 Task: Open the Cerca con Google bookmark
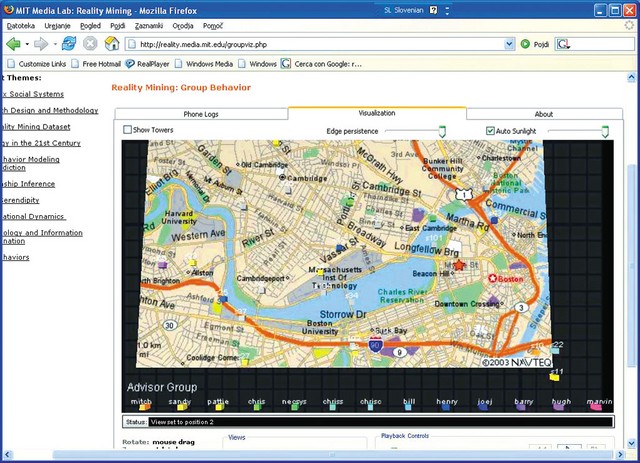(322, 64)
